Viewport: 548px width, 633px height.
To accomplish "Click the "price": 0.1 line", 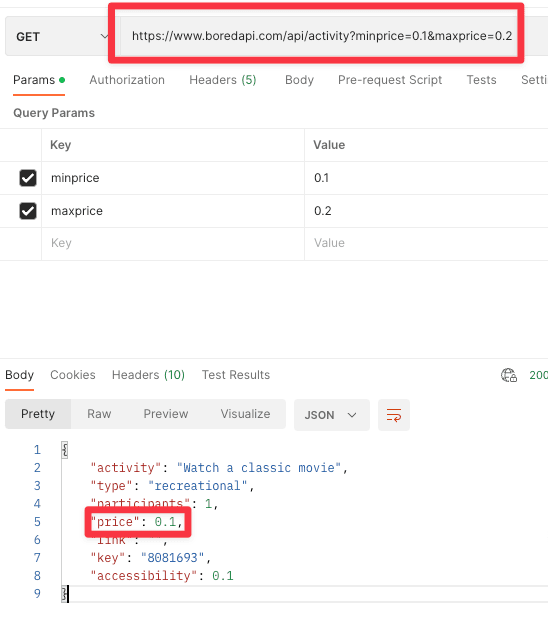I will point(137,522).
